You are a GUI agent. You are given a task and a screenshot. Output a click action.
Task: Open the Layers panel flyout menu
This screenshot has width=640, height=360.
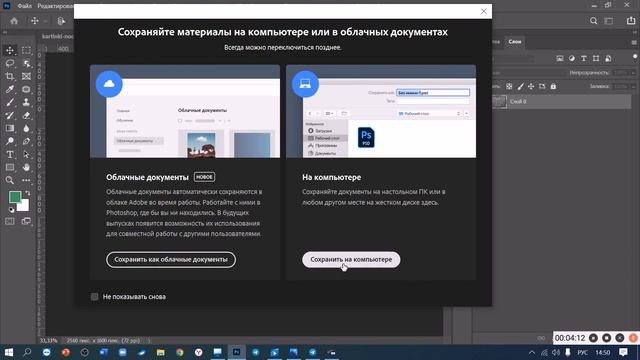click(634, 42)
